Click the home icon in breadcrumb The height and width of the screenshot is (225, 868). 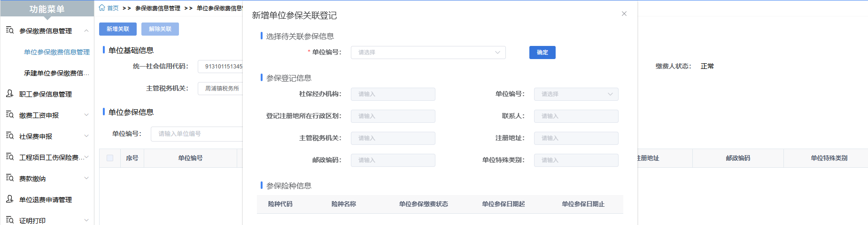102,8
